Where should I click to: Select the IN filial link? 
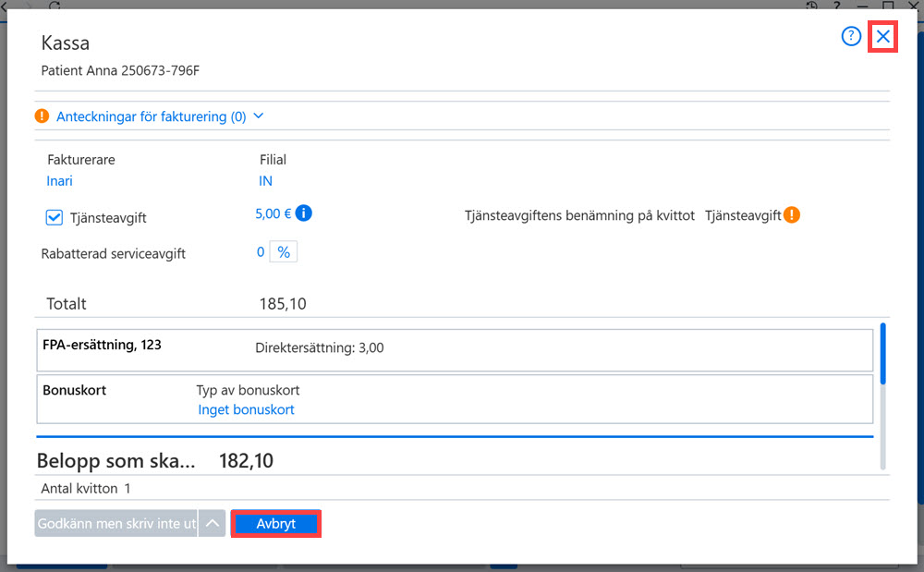266,181
